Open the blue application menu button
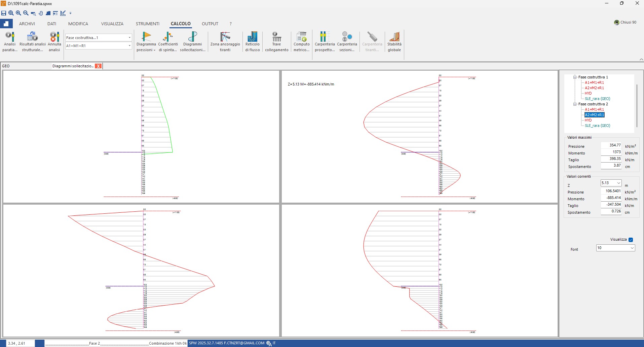 tap(6, 24)
